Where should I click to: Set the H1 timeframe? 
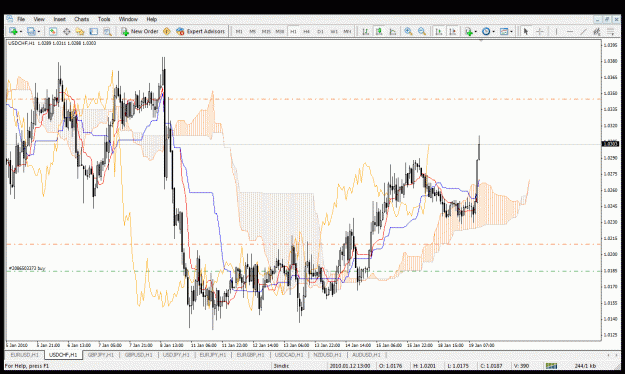point(293,31)
